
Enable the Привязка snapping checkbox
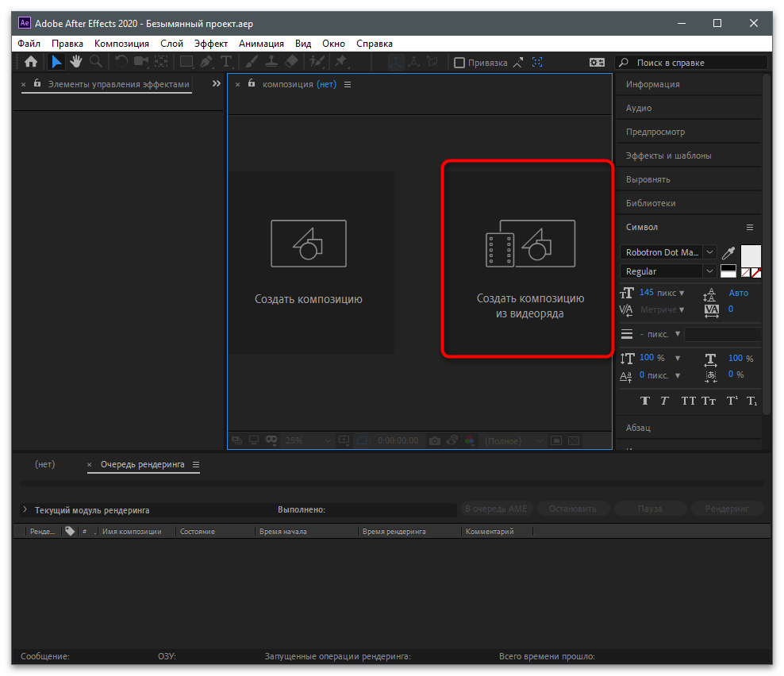459,63
